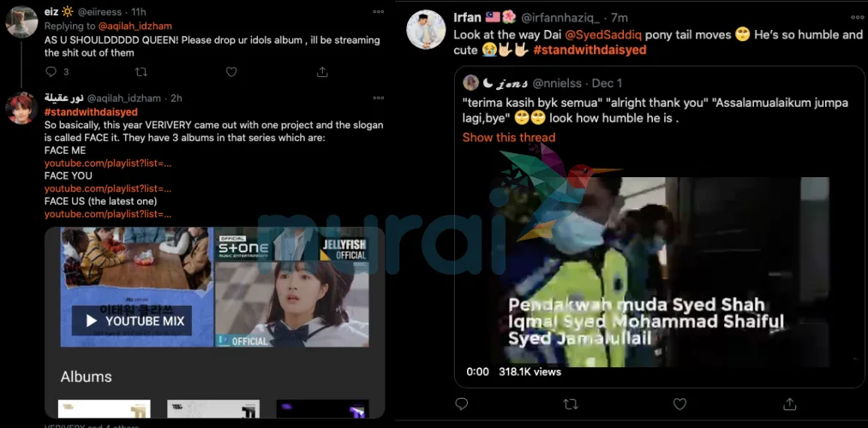Viewport: 868px width, 428px height.
Task: Retweet eiz's tweet
Action: point(141,72)
